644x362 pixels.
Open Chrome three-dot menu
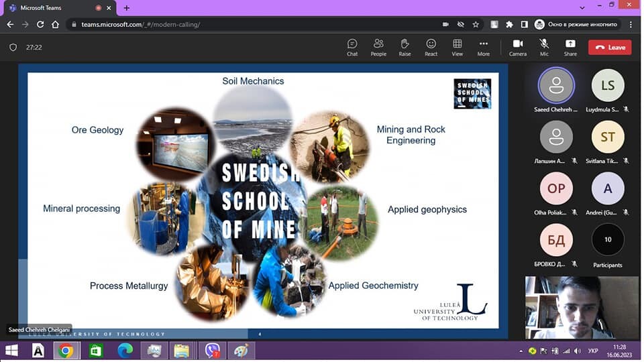pos(631,25)
